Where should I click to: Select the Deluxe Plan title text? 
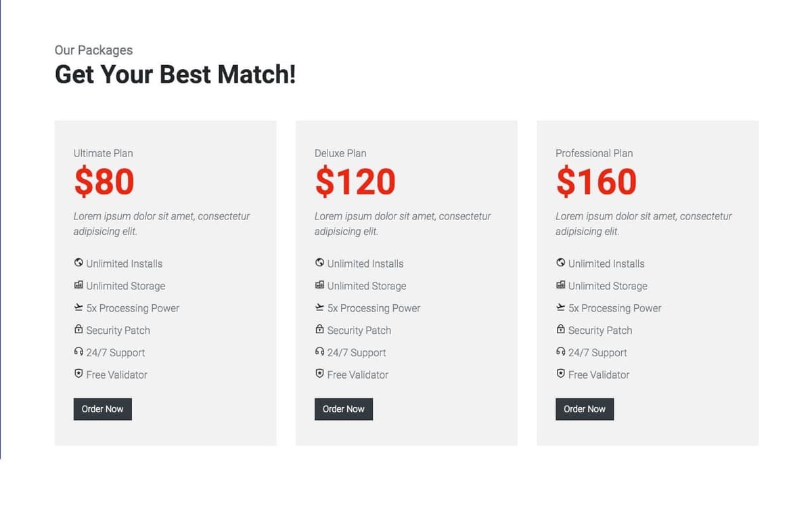tap(340, 153)
